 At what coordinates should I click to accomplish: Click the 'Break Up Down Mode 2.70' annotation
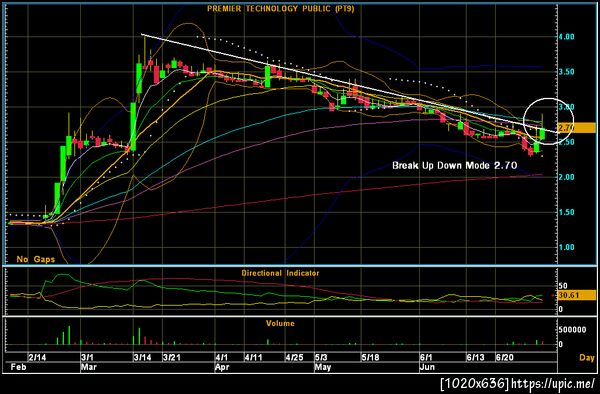pyautogui.click(x=455, y=165)
